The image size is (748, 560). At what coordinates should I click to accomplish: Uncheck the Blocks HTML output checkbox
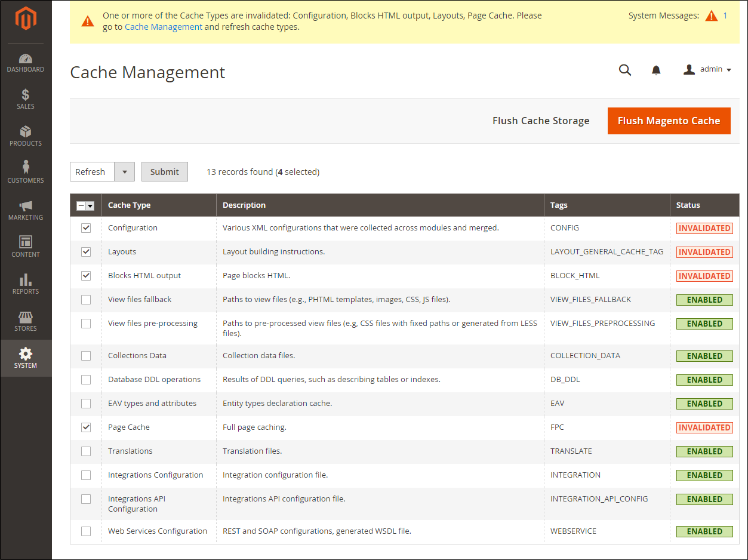tap(86, 276)
